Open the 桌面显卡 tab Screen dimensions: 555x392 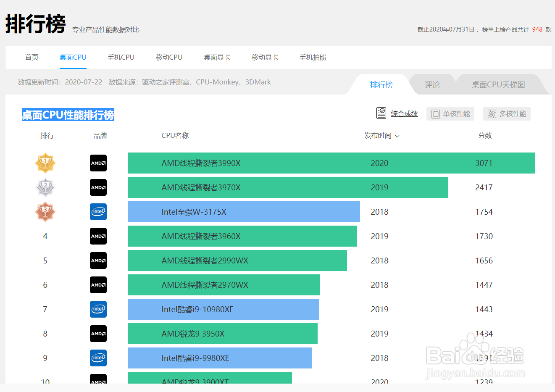click(x=217, y=57)
